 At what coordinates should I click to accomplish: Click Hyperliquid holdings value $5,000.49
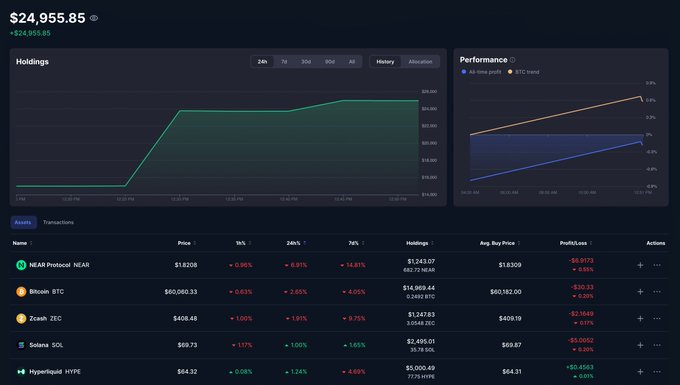420,368
